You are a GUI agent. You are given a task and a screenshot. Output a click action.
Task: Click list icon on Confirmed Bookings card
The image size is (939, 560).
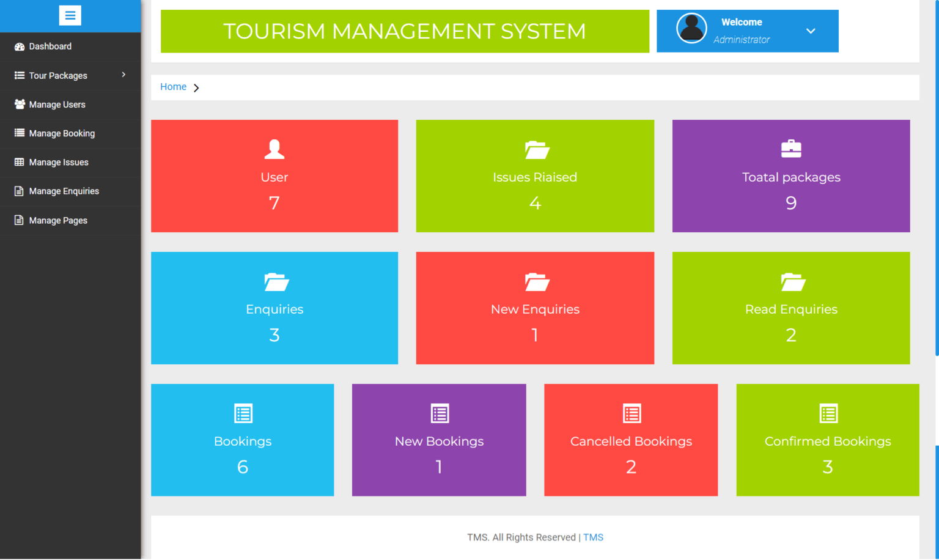828,414
